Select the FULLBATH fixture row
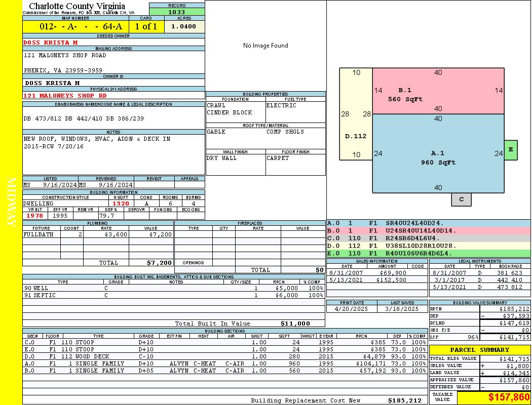Viewport: 532px width, 405px height. (x=98, y=234)
